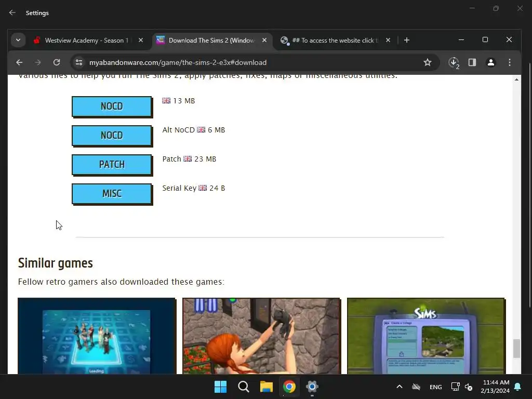532x399 pixels.
Task: View site information icon in address bar
Action: 79,62
